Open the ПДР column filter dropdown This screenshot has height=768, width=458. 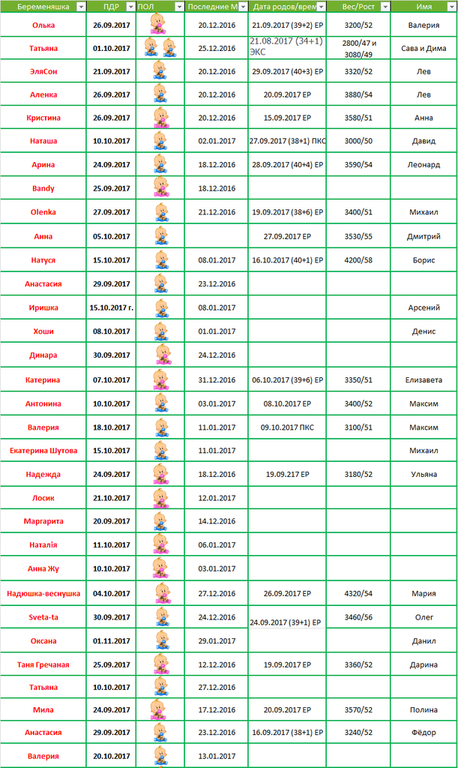(x=130, y=6)
